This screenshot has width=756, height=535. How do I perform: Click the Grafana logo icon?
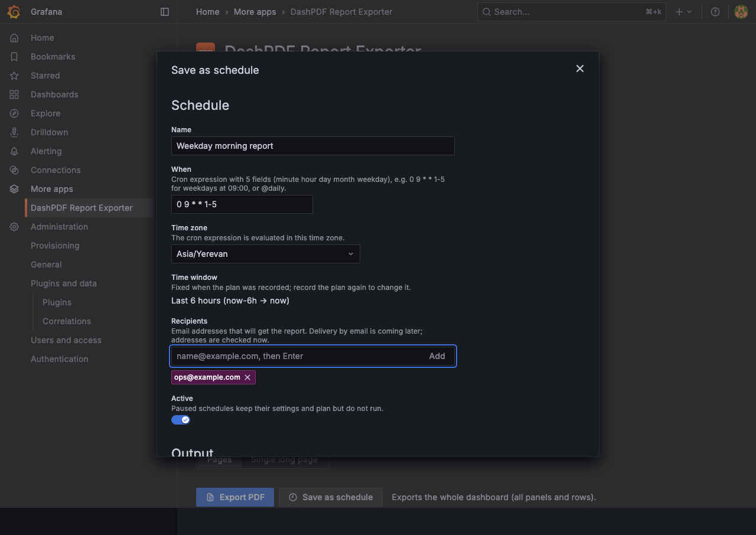point(14,12)
